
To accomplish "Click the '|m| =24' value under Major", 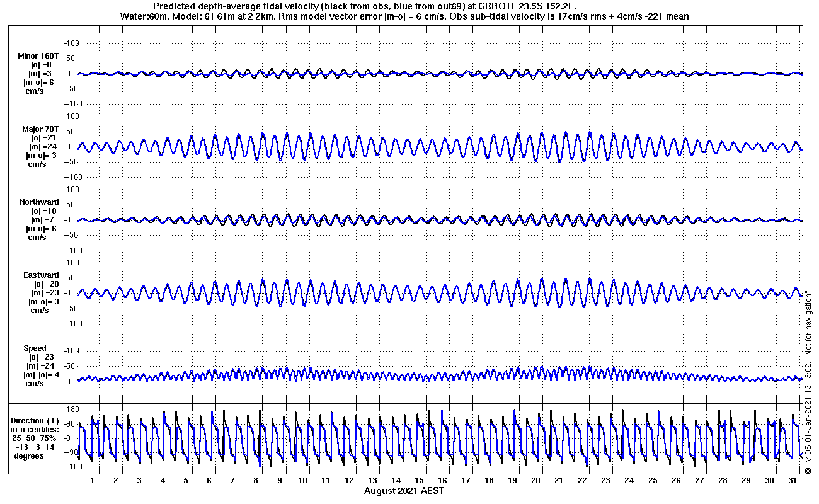I will pyautogui.click(x=44, y=147).
